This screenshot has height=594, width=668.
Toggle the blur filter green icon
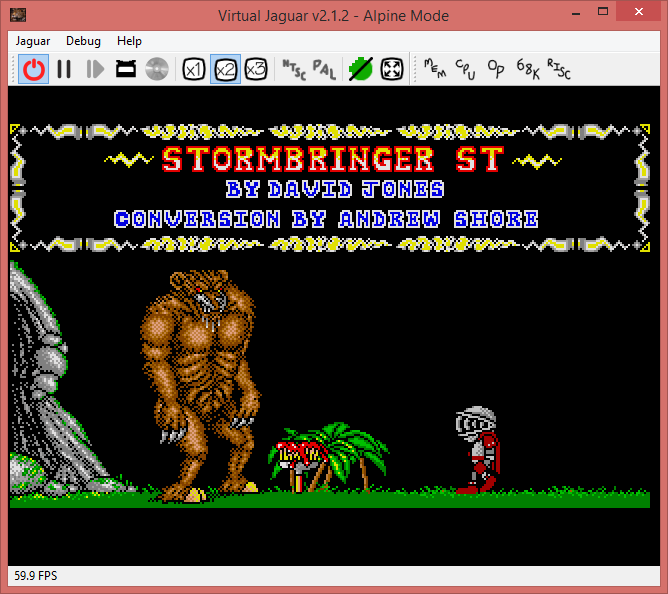pyautogui.click(x=360, y=69)
